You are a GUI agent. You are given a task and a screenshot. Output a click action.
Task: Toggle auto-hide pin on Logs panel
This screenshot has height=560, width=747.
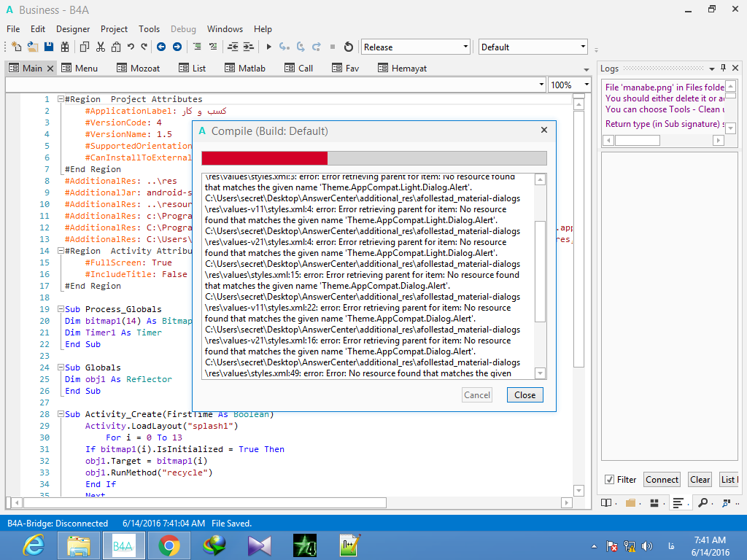(x=722, y=68)
